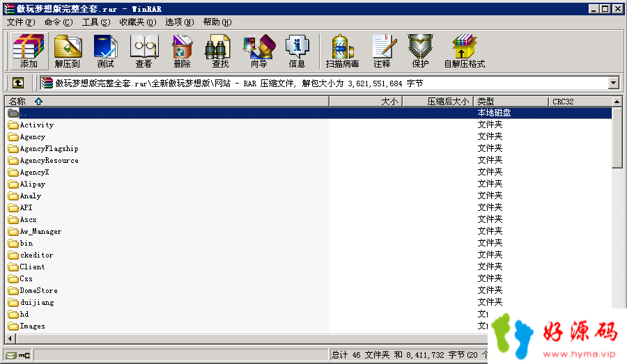Open the File (文件) menu
627x364 pixels.
[x=21, y=22]
